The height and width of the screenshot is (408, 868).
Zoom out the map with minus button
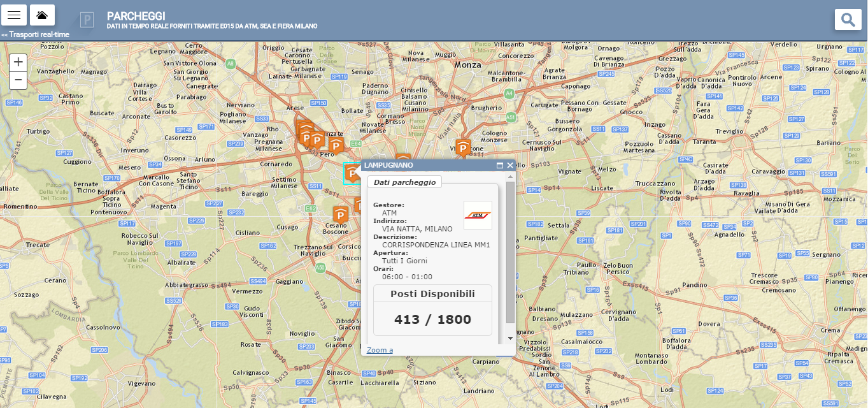tap(18, 80)
